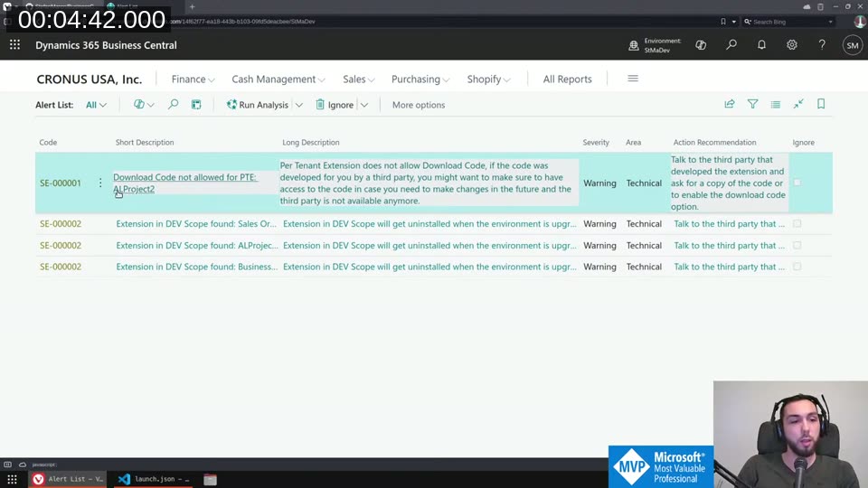Toggle Ignore checkbox in last row
Image resolution: width=868 pixels, height=488 pixels.
[797, 267]
